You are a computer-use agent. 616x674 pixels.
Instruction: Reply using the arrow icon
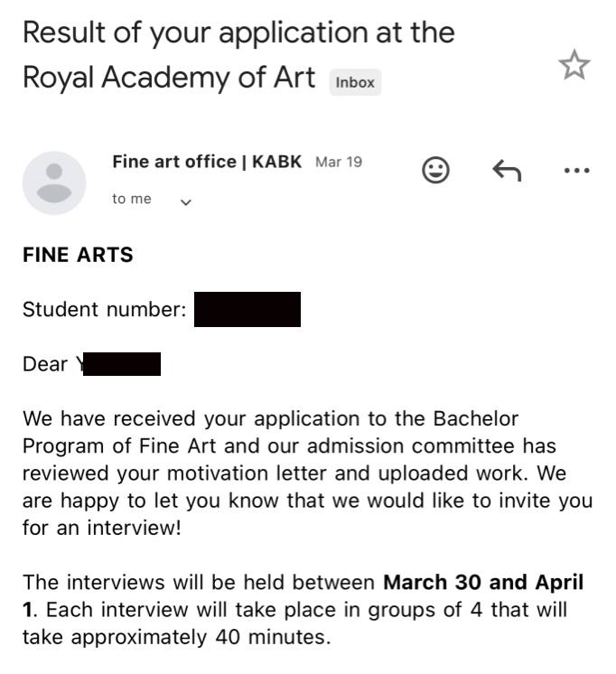[x=507, y=170]
